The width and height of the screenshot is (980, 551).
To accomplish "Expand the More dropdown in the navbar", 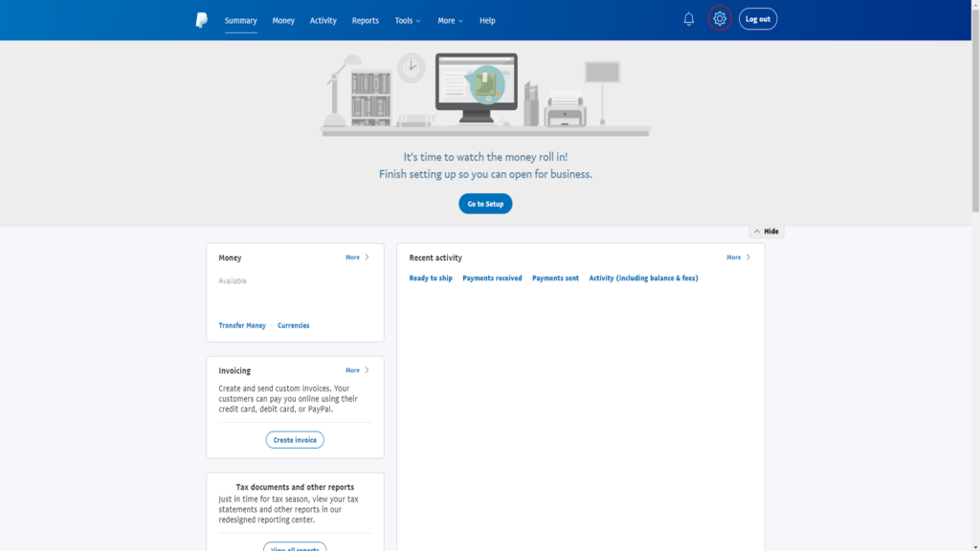I will point(450,20).
